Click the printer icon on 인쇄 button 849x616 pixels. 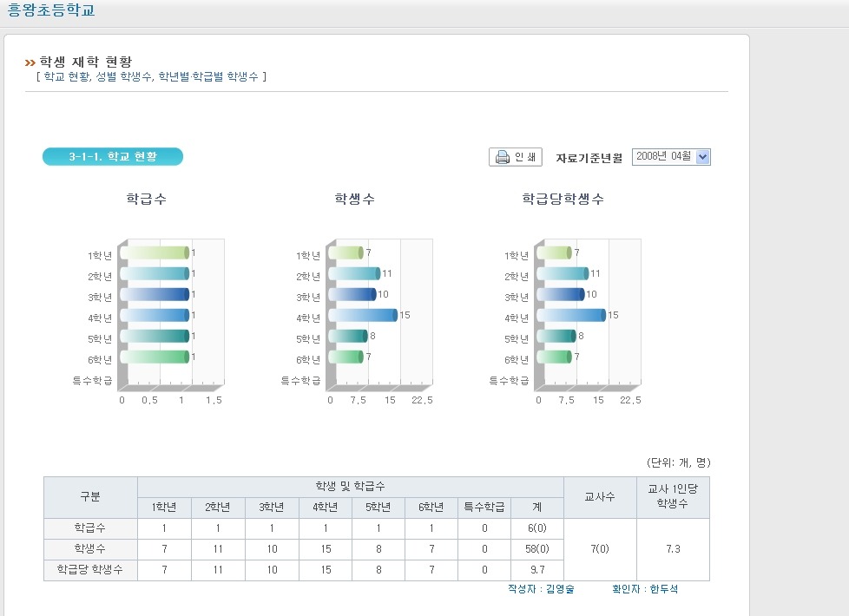click(x=503, y=157)
